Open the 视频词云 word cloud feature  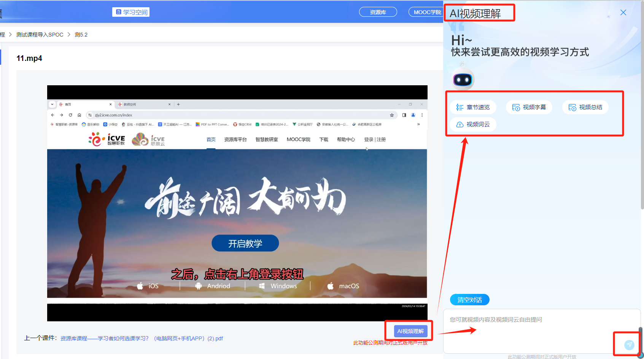[x=473, y=124]
